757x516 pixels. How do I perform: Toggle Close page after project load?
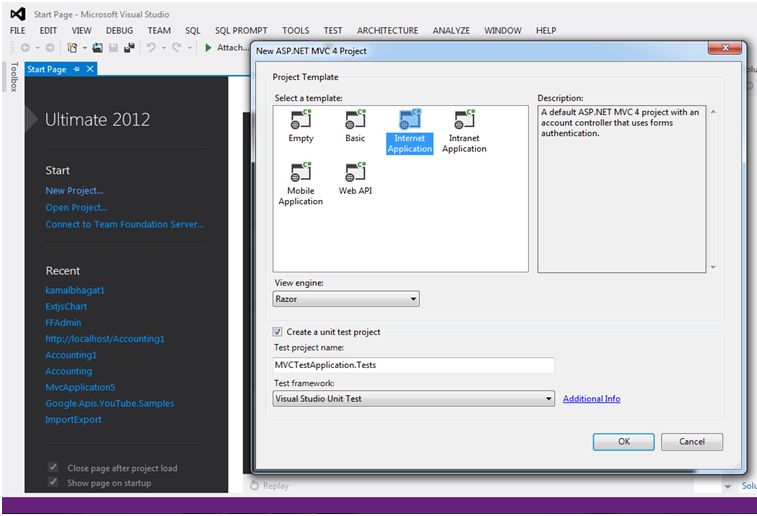coord(53,467)
